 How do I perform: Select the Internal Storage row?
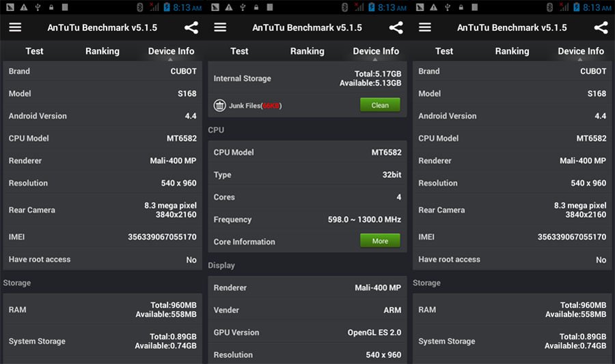(x=307, y=78)
